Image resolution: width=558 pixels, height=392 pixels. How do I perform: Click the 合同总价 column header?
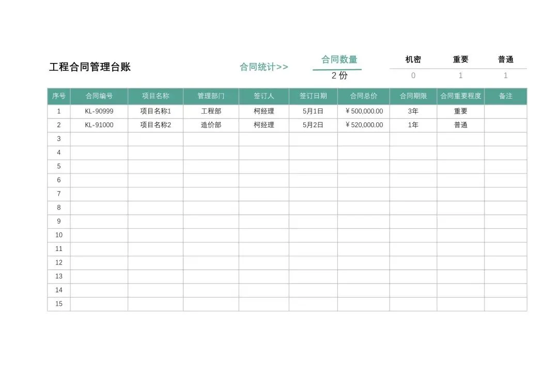364,96
